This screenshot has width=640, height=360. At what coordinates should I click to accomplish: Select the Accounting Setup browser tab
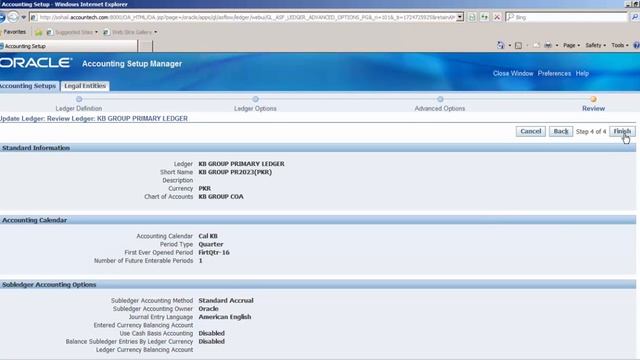click(69, 46)
